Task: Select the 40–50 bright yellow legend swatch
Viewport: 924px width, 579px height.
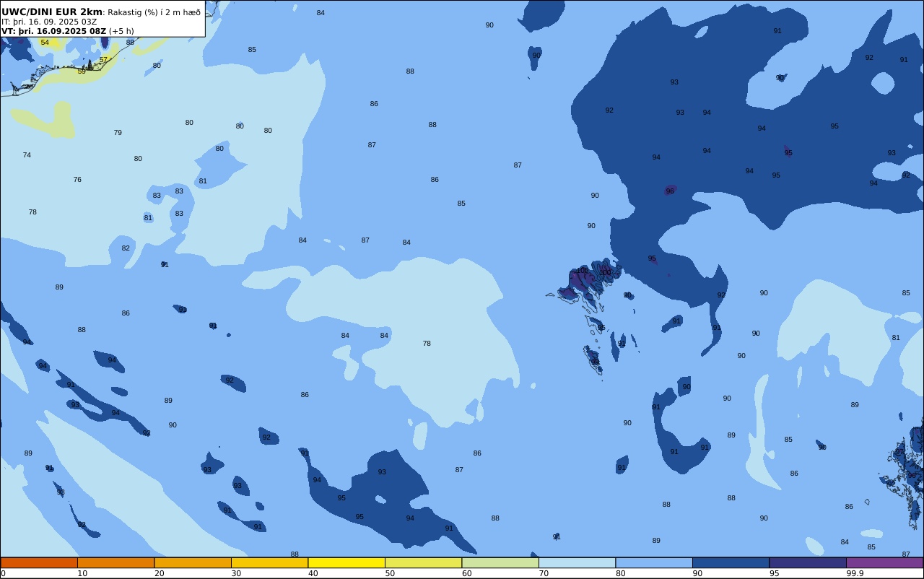Action: [x=346, y=562]
